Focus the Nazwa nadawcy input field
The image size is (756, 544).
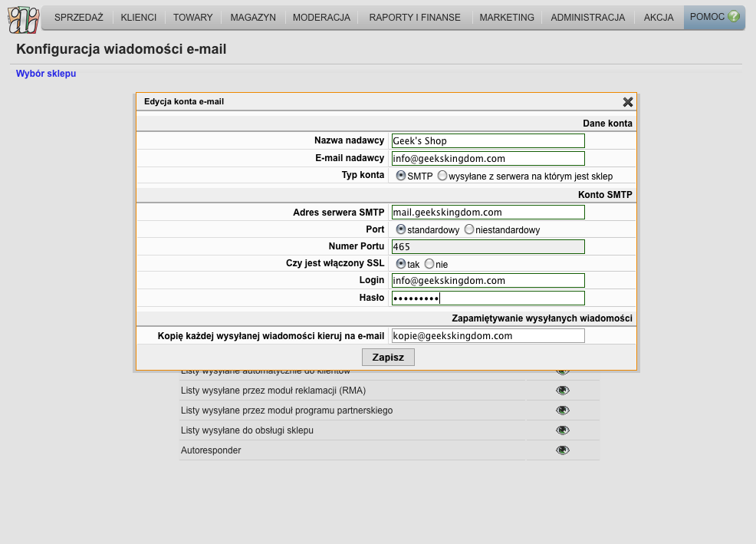tap(488, 141)
